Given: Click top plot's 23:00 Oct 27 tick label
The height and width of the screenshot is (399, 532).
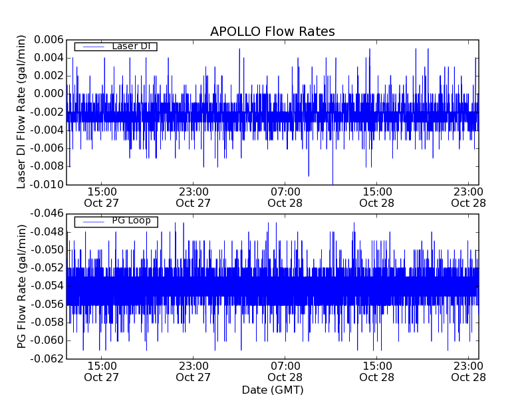Looking at the screenshot, I should point(193,198).
